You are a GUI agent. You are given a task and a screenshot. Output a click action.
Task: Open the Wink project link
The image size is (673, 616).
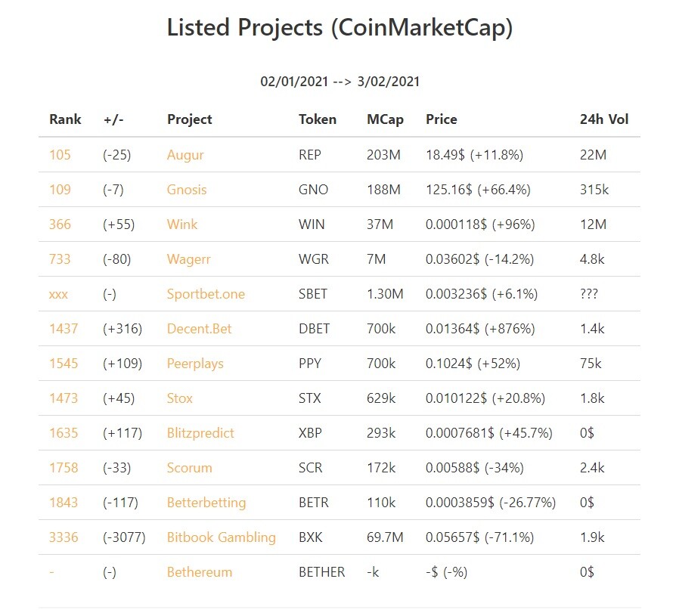pos(182,224)
